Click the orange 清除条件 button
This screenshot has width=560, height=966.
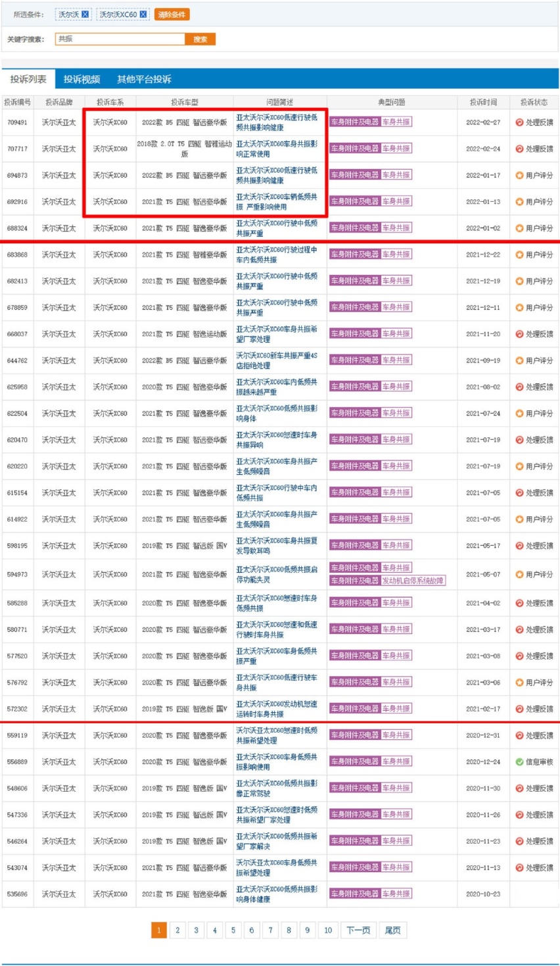coord(172,14)
